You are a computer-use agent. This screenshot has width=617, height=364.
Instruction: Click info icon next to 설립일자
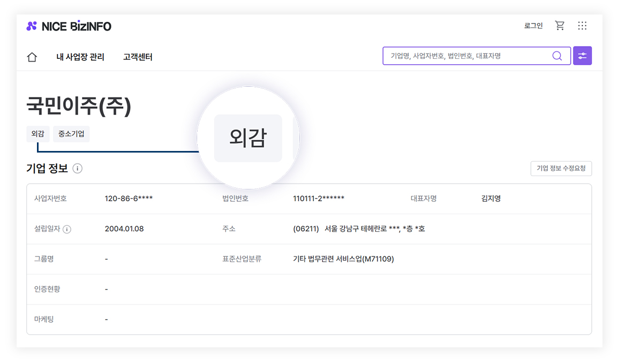click(x=67, y=229)
